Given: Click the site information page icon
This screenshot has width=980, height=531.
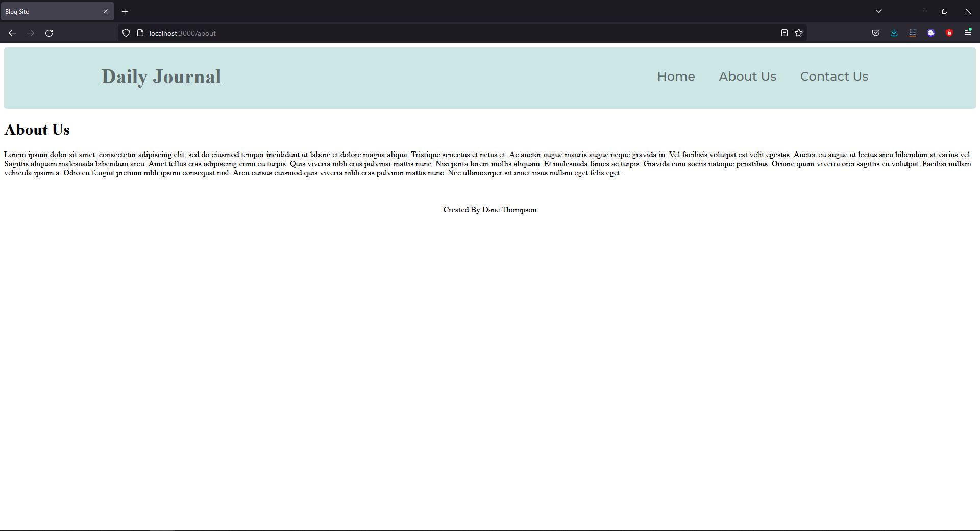Looking at the screenshot, I should 140,33.
